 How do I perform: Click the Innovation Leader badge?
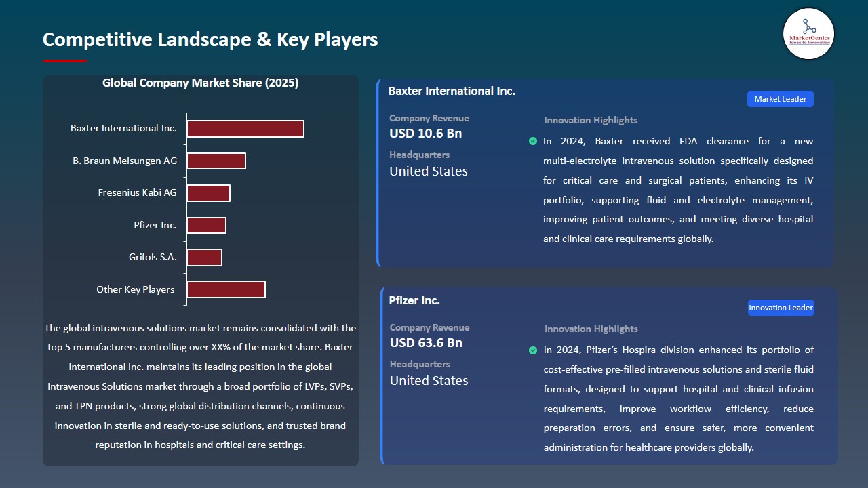pyautogui.click(x=781, y=307)
